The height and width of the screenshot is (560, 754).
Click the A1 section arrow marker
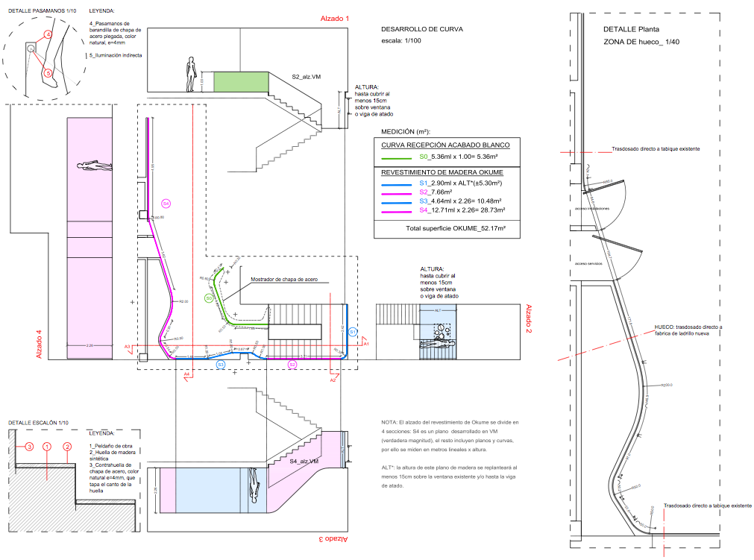365,343
